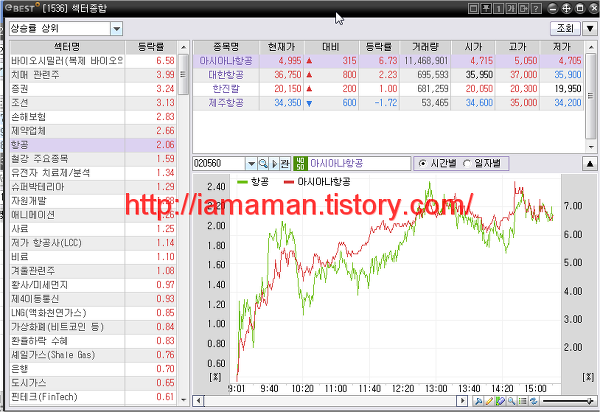Select the 증권 sector row
The image size is (600, 412).
(93, 89)
